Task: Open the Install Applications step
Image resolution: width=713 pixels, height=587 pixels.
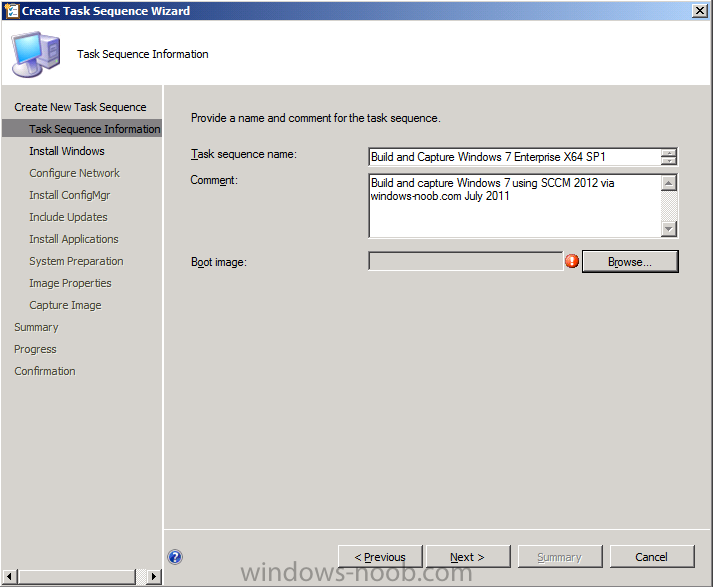Action: [74, 239]
